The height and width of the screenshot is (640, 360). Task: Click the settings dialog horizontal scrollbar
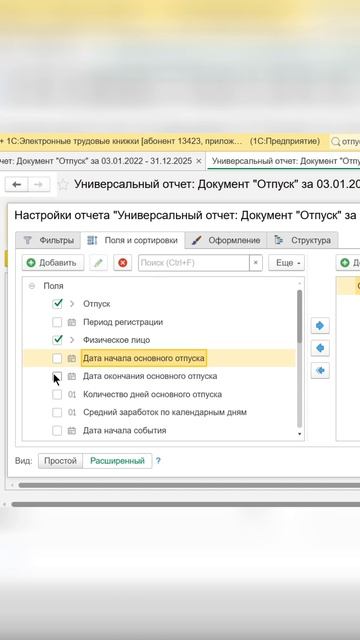(x=189, y=485)
